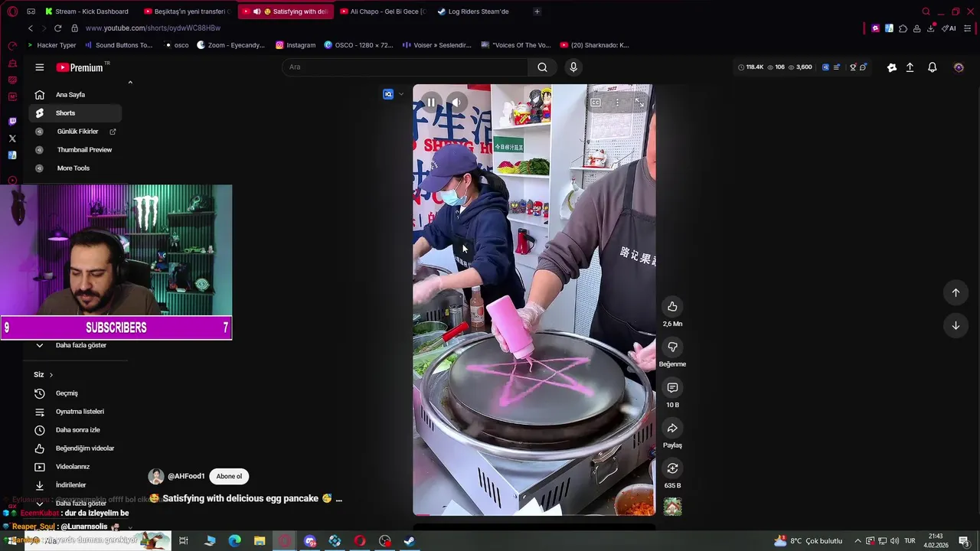Viewport: 980px width, 551px height.
Task: Open the extension list icon in stats bar
Action: [x=837, y=67]
